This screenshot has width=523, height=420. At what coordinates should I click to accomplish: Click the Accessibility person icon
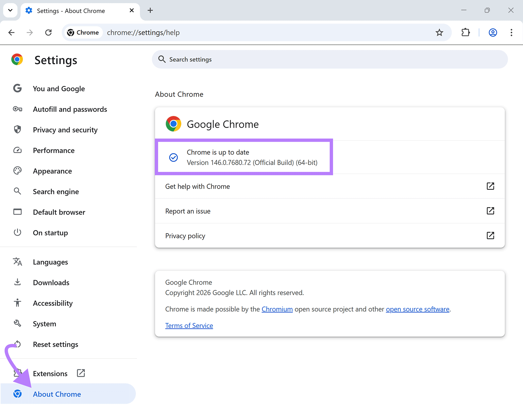[17, 303]
